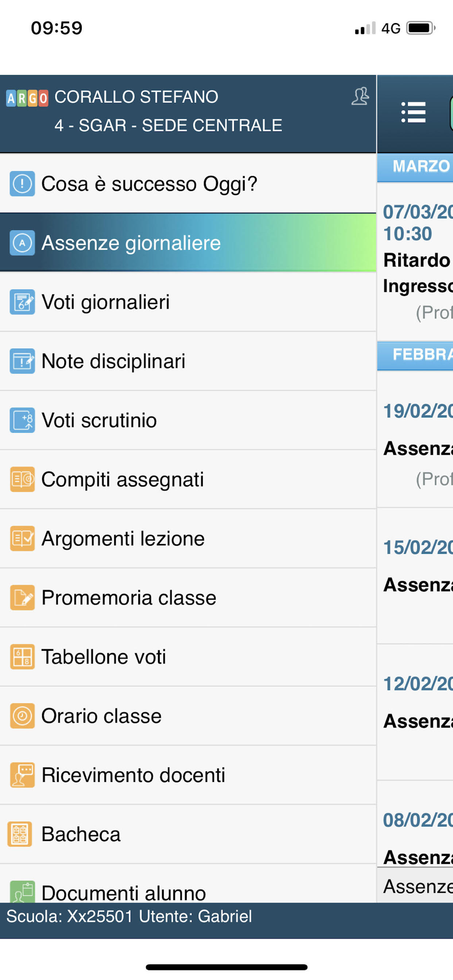Open Promemoria classe

pyautogui.click(x=128, y=598)
